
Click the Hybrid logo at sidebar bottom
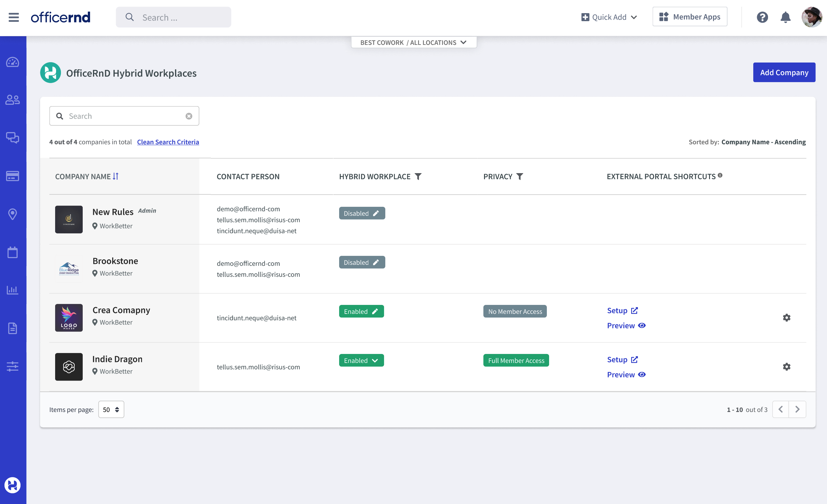tap(13, 485)
